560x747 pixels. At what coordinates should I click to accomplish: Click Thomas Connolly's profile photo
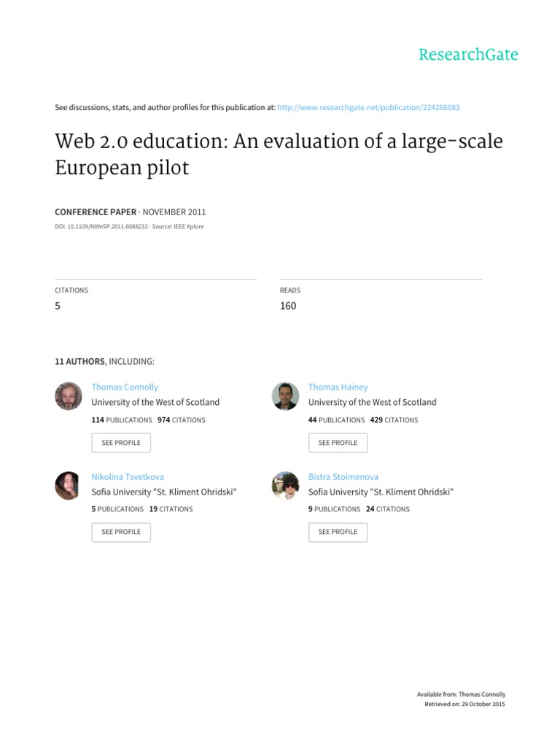69,396
